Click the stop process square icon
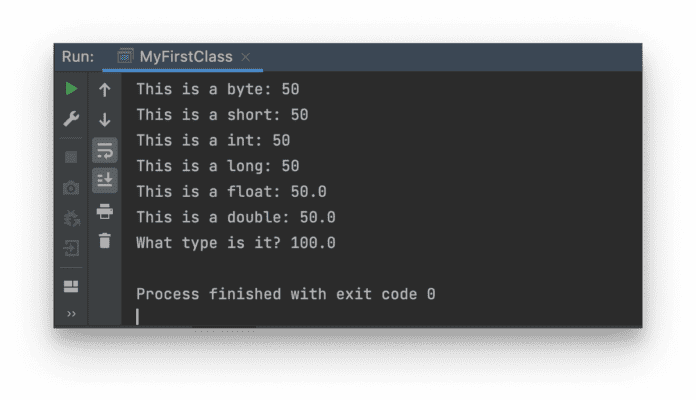Image resolution: width=696 pixels, height=400 pixels. (x=71, y=157)
